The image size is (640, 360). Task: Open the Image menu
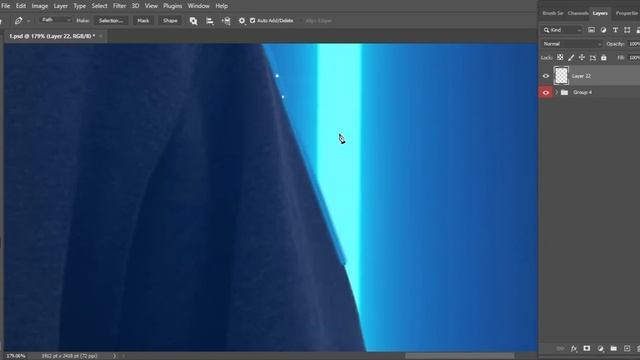click(x=40, y=6)
